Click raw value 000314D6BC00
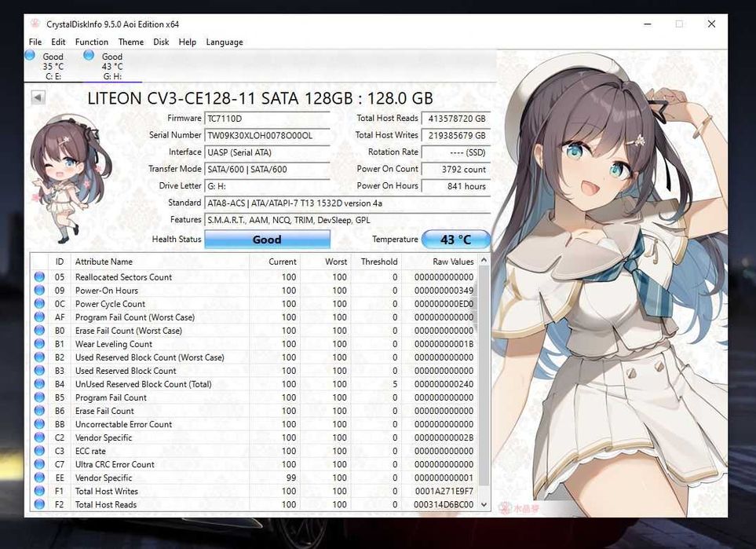 pyautogui.click(x=444, y=504)
